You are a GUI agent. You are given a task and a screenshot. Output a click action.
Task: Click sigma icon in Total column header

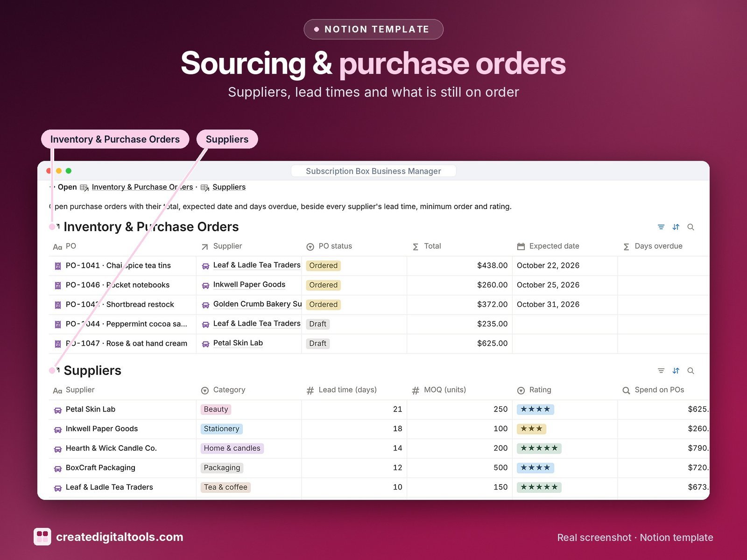click(416, 246)
